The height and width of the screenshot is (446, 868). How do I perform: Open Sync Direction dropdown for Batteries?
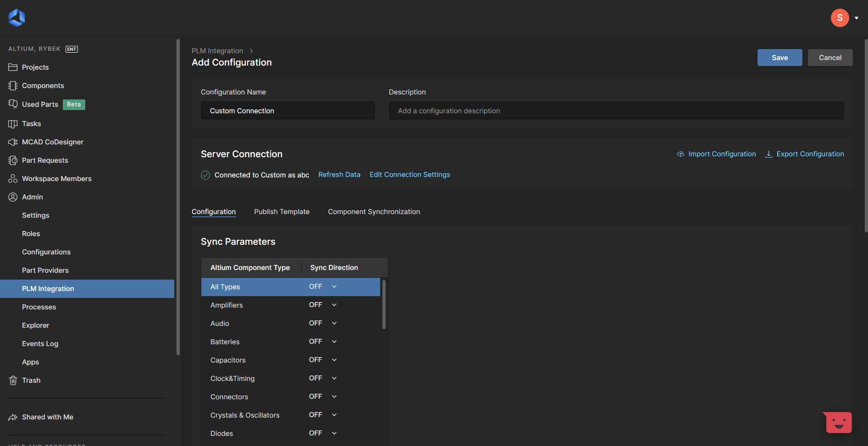click(x=334, y=341)
